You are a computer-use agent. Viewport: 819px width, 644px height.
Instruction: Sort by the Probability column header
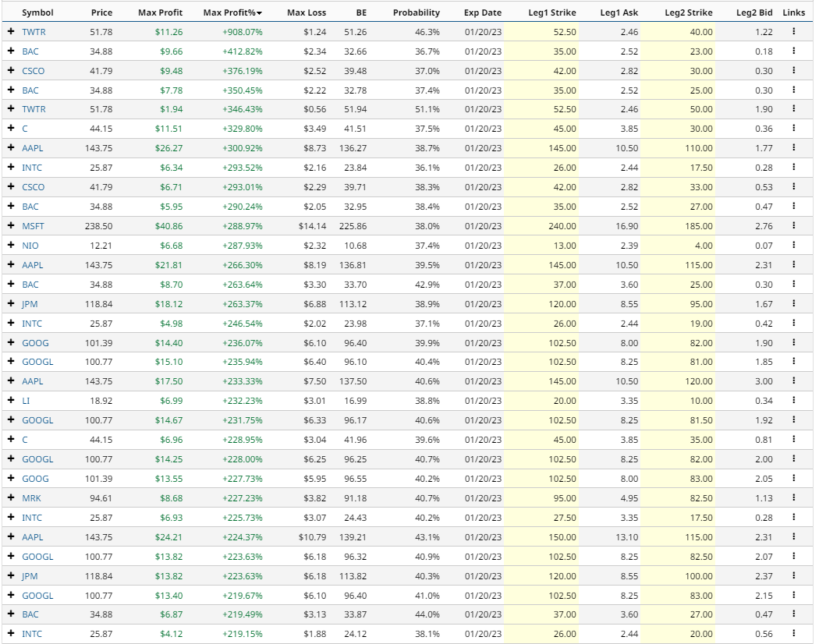click(417, 12)
